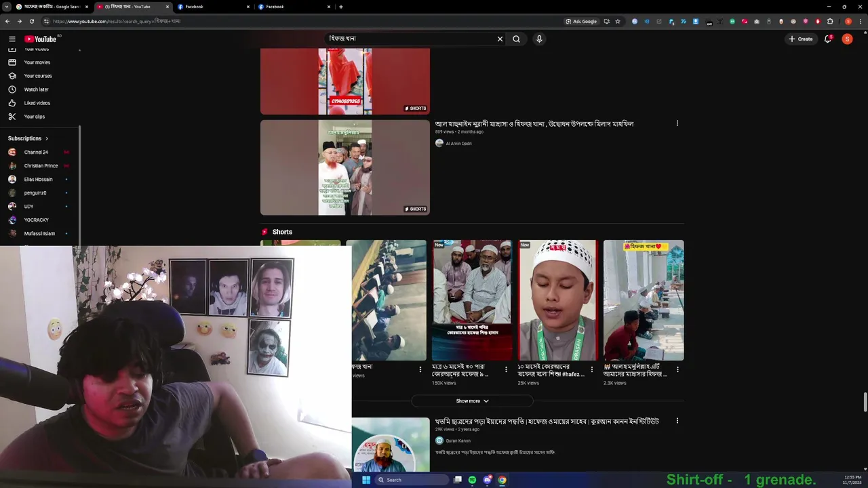Open LIDY subscription
Image resolution: width=868 pixels, height=488 pixels.
(x=28, y=206)
